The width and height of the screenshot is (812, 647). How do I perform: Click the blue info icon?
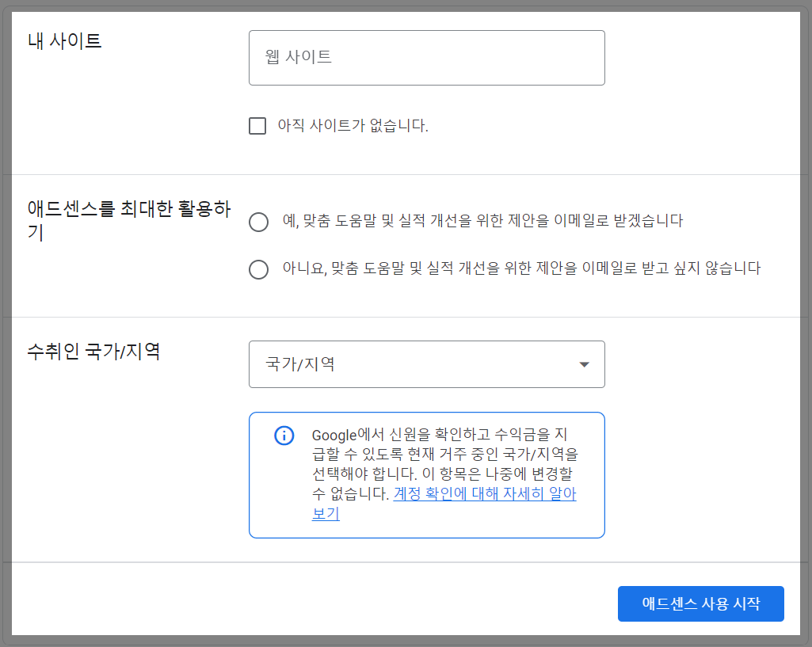284,436
